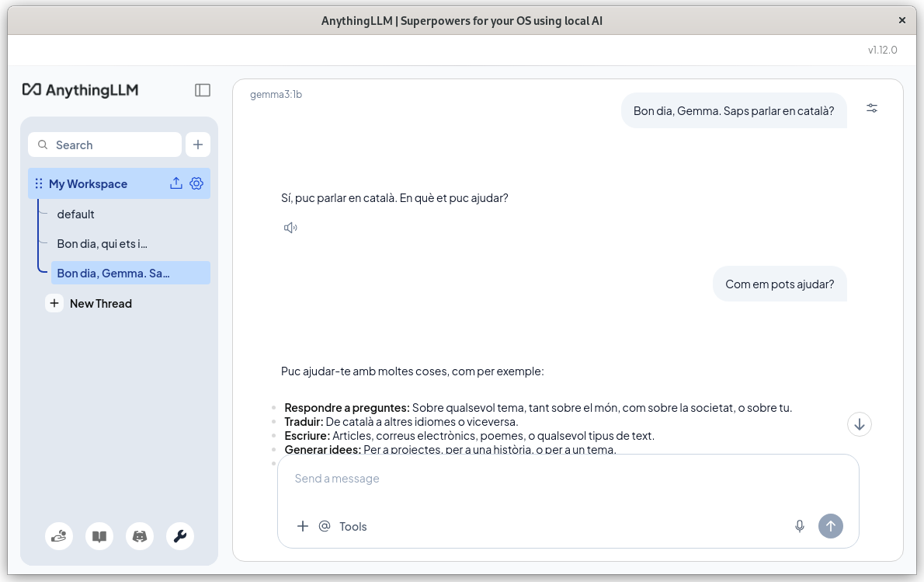
Task: Toggle the sidebar visibility
Action: [x=202, y=90]
